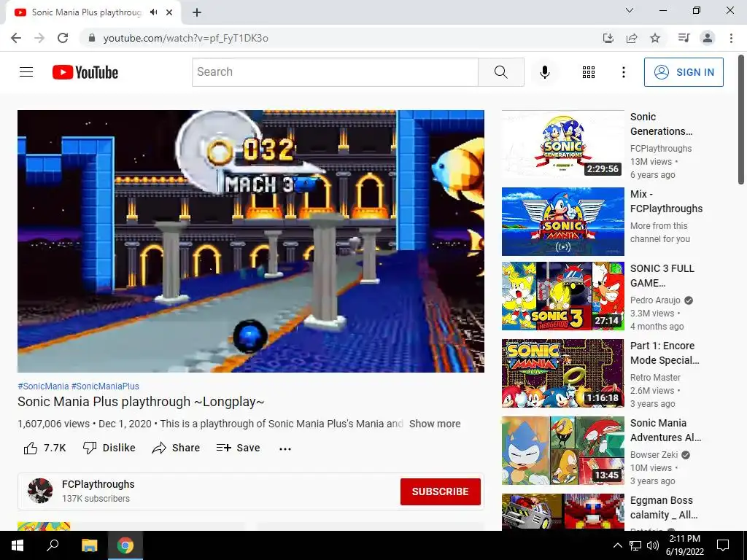
Task: Bookmark this tab with the star
Action: pos(655,38)
